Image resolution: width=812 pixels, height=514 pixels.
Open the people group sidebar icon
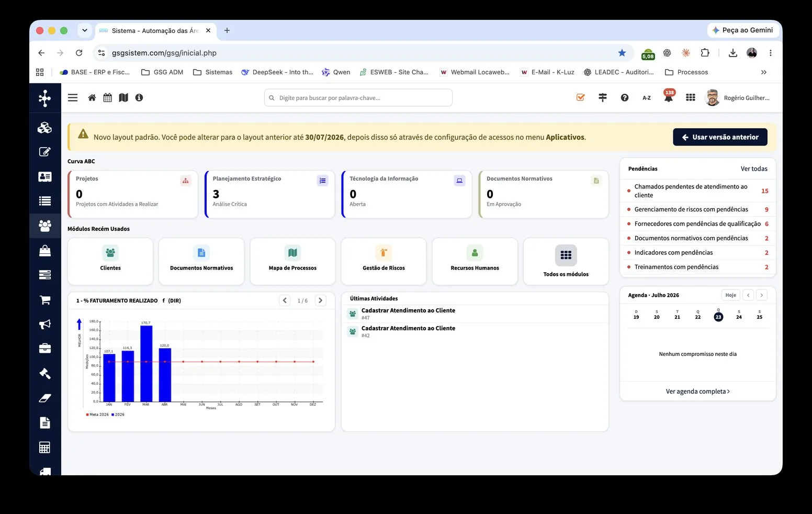45,226
